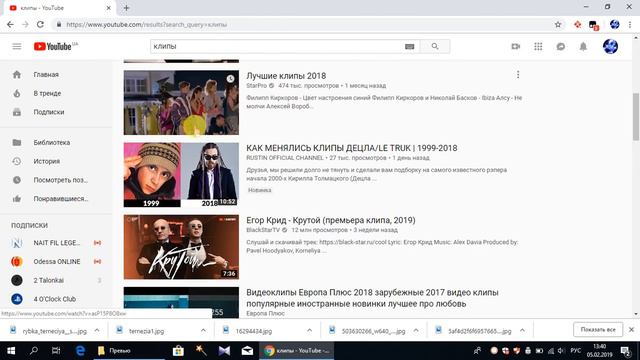Open downloaded file 16294434.jpg
The height and width of the screenshot is (360, 640).
[253, 331]
